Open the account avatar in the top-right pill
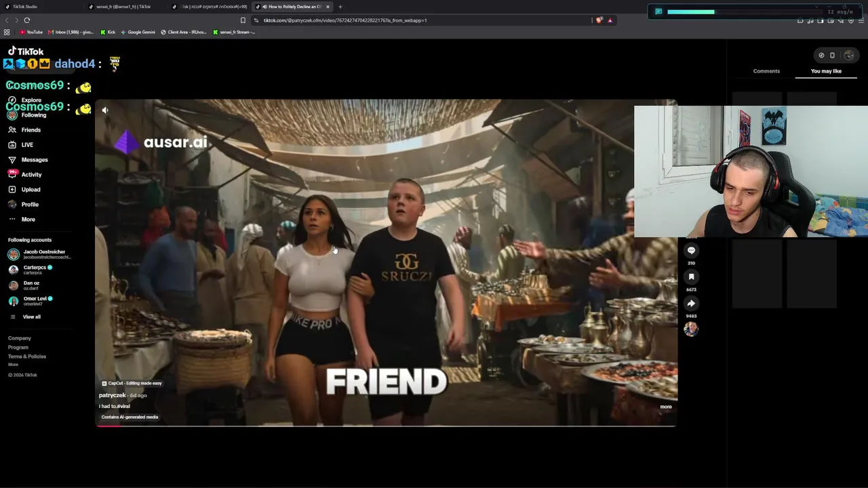The height and width of the screenshot is (488, 868). pyautogui.click(x=849, y=56)
